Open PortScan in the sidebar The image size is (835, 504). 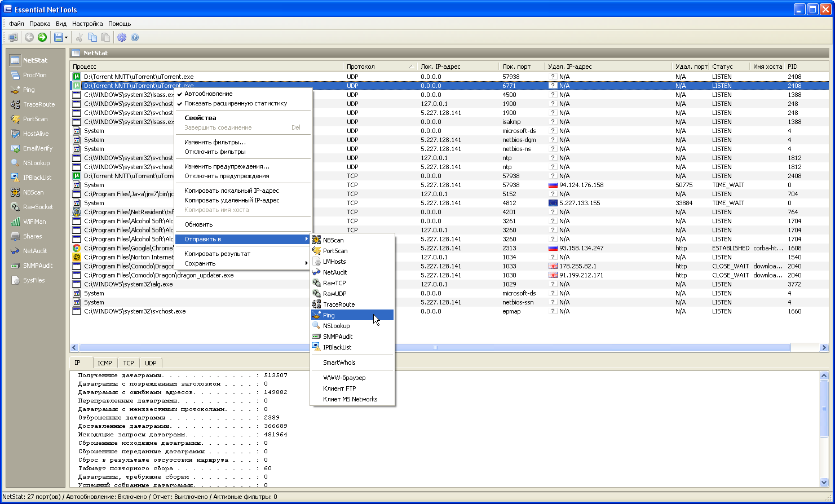[x=29, y=119]
